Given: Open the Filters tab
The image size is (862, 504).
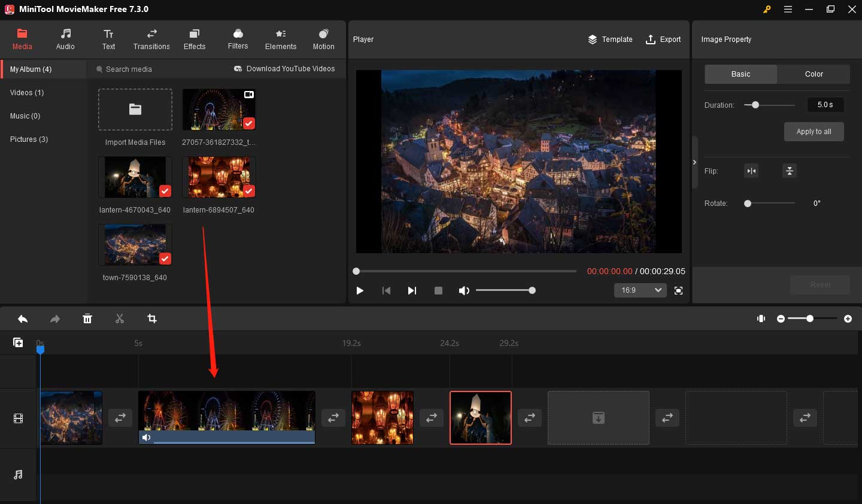Looking at the screenshot, I should click(238, 40).
